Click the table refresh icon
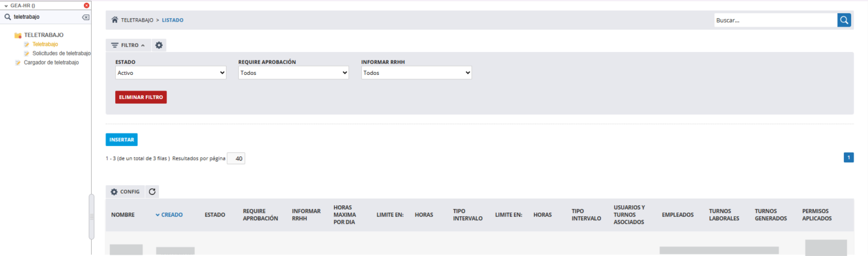Screen dimensions: 868x256 [152, 191]
